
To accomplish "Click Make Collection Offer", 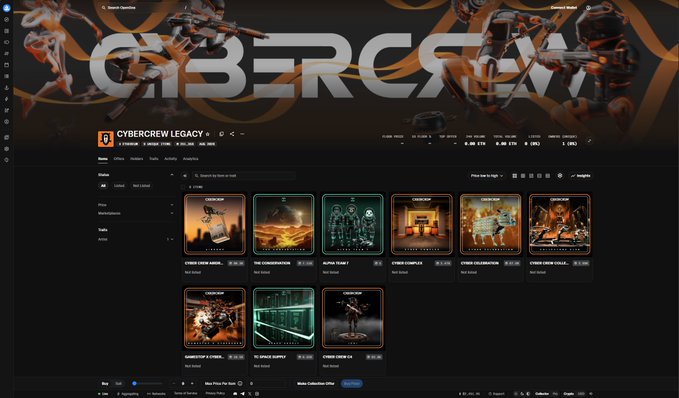I will tap(316, 383).
